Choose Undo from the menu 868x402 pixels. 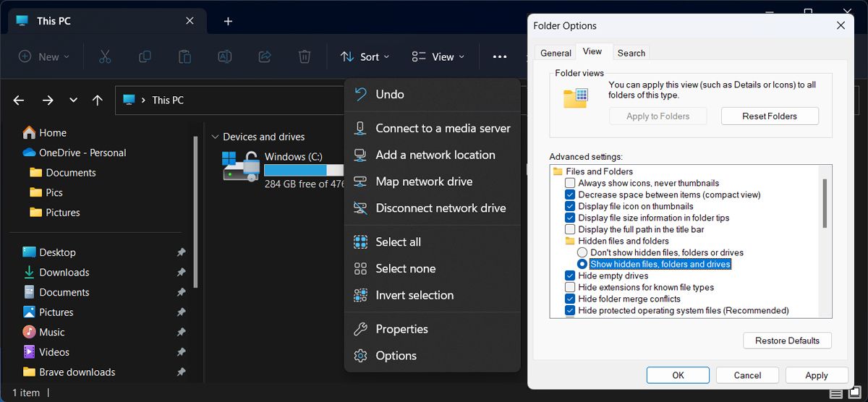[433, 95]
